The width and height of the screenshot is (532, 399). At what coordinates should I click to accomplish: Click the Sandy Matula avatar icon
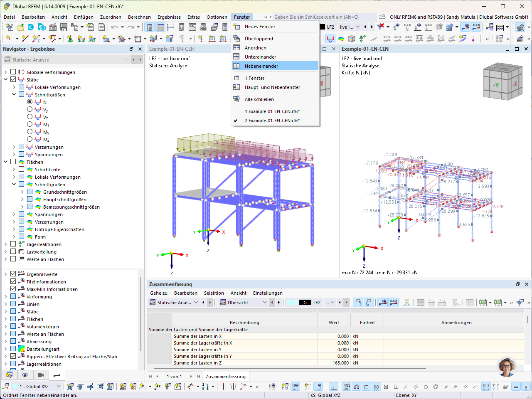[x=507, y=367]
